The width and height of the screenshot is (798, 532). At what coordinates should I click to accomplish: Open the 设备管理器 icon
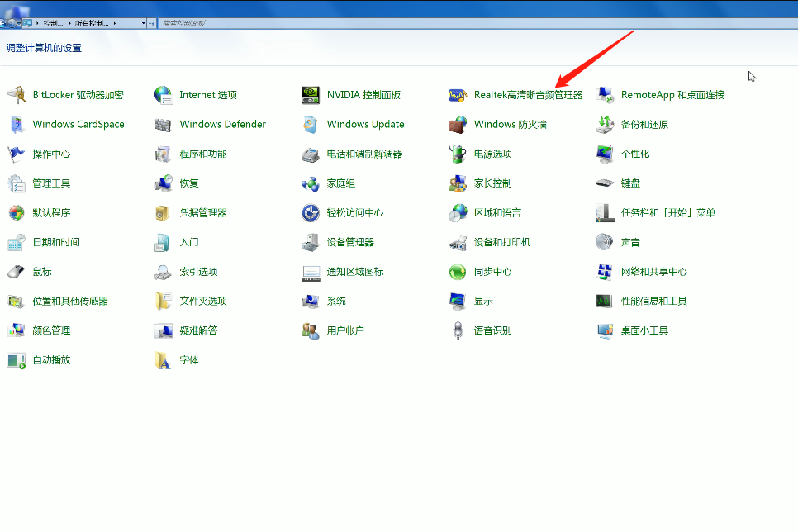click(311, 242)
